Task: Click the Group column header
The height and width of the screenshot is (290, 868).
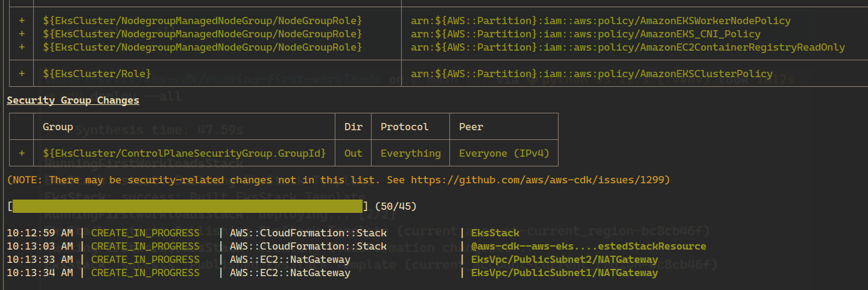Action: coord(58,127)
